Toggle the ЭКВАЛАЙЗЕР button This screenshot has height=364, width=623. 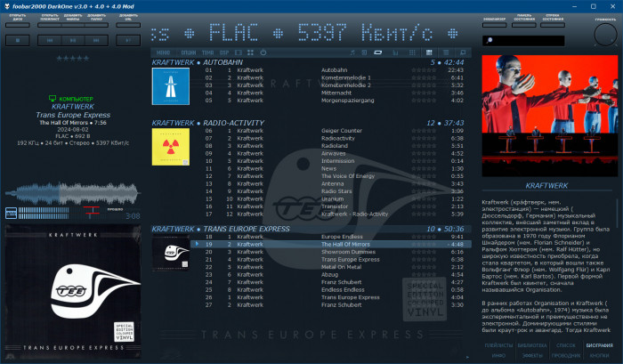[494, 25]
